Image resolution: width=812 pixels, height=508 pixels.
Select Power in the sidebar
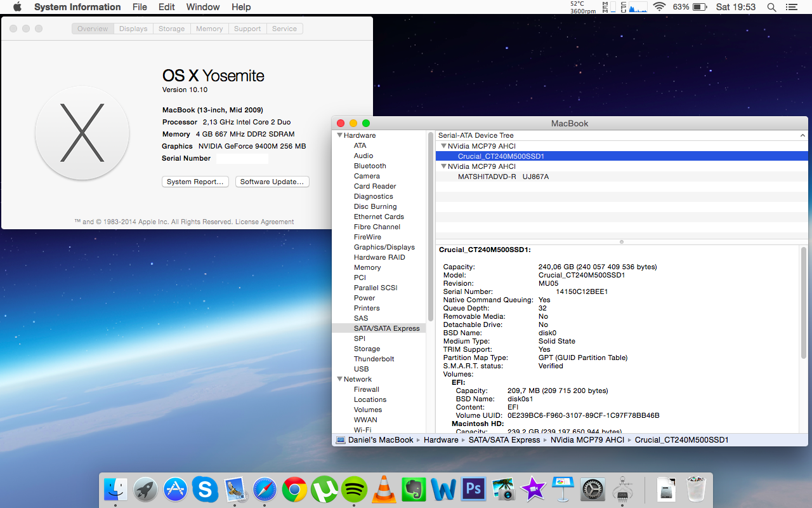point(365,298)
